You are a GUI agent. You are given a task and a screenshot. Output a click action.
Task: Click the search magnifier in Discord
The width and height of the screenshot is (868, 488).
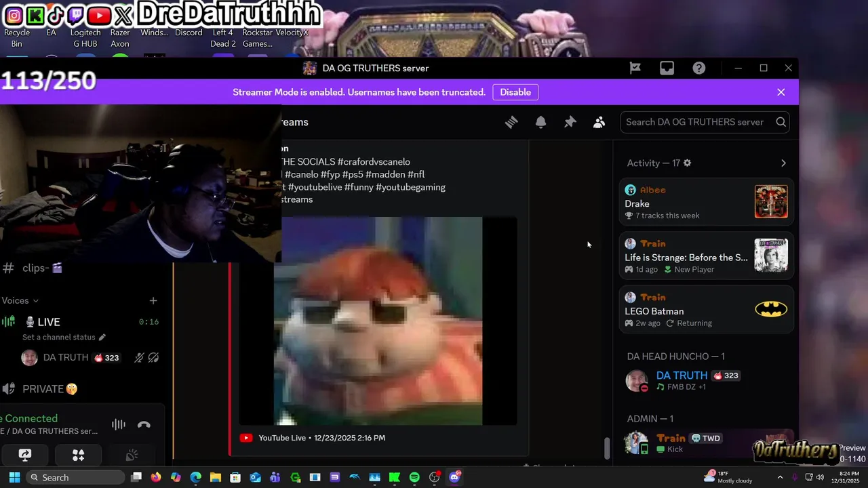point(781,122)
